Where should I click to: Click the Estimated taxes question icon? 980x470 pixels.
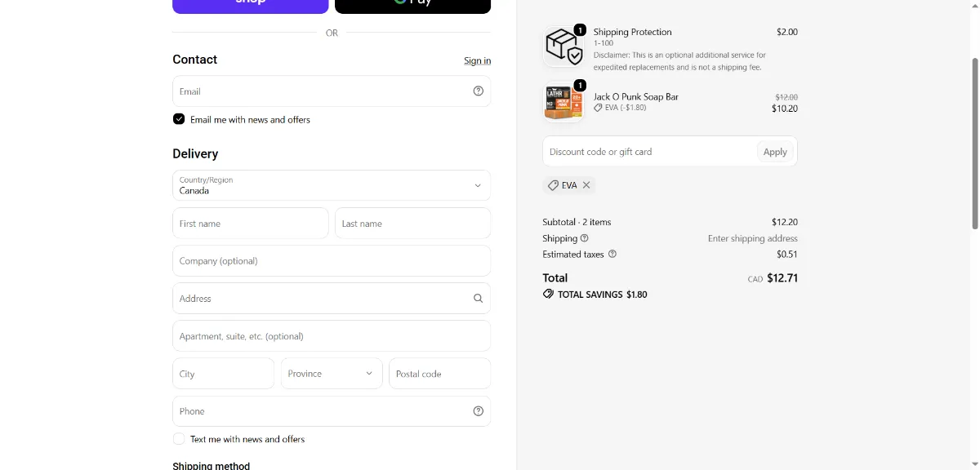(x=612, y=254)
